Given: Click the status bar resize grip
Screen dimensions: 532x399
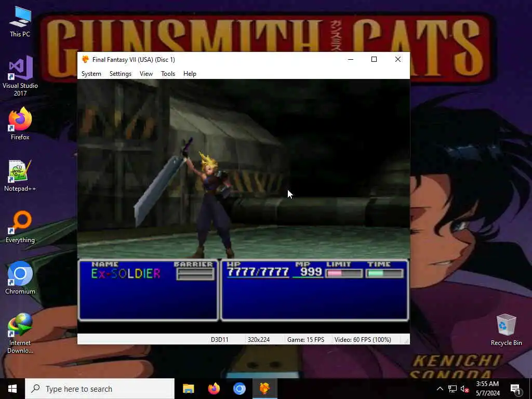Looking at the screenshot, I should [406, 341].
